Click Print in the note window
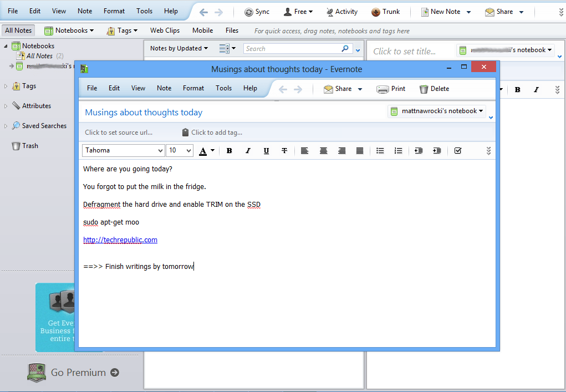The width and height of the screenshot is (566, 392). (x=391, y=89)
